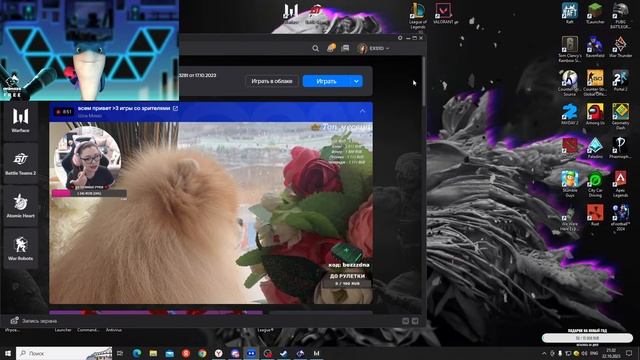The image size is (640, 360).
Task: Open the We Were Here desktop shortcut
Action: click(x=570, y=218)
